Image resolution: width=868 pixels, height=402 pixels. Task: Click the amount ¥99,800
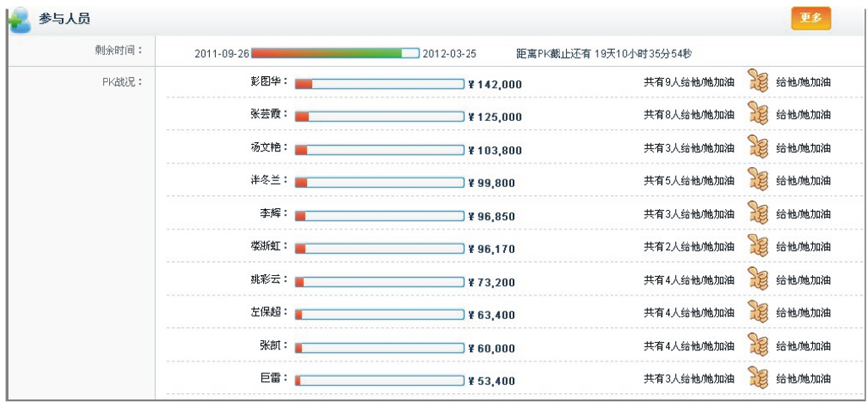pyautogui.click(x=491, y=183)
